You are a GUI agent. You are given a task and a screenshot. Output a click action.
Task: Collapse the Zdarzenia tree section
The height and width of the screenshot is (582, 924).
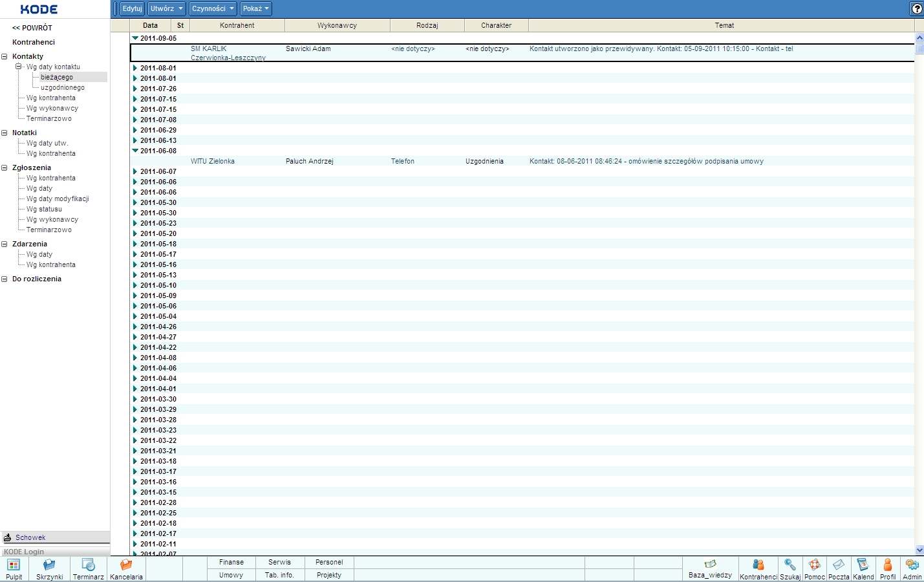[x=5, y=244]
